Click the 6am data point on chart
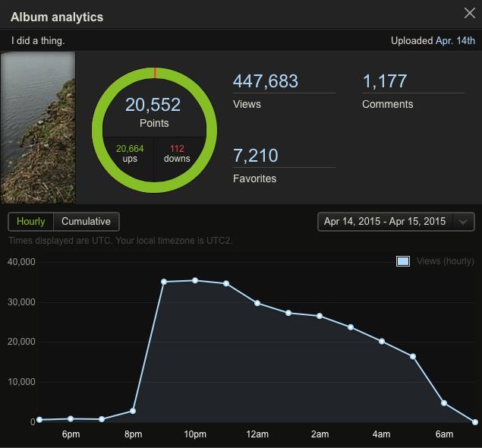Screen dimensions: 482x448 click(444, 403)
